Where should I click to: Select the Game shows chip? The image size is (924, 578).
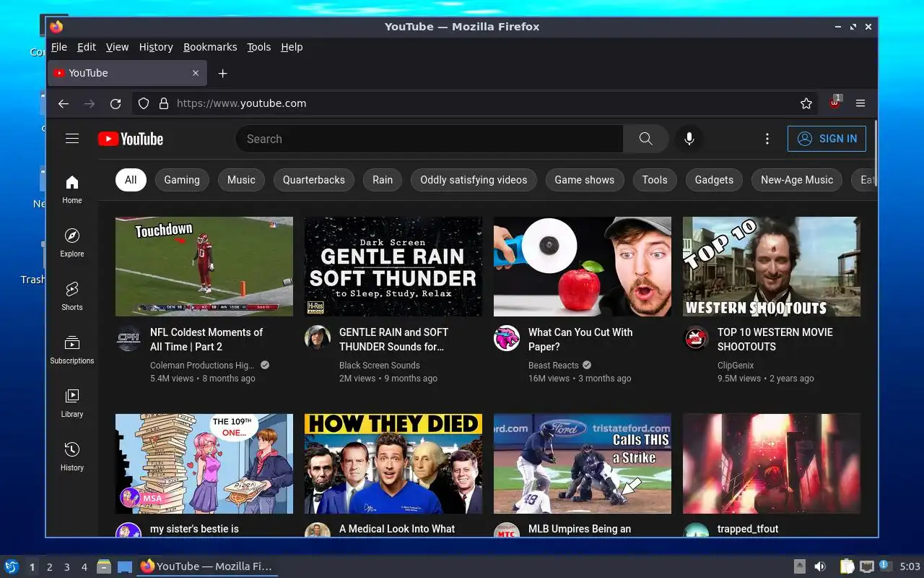pos(585,180)
